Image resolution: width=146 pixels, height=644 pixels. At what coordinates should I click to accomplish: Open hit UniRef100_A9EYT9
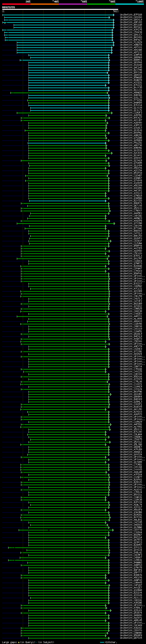131,347
